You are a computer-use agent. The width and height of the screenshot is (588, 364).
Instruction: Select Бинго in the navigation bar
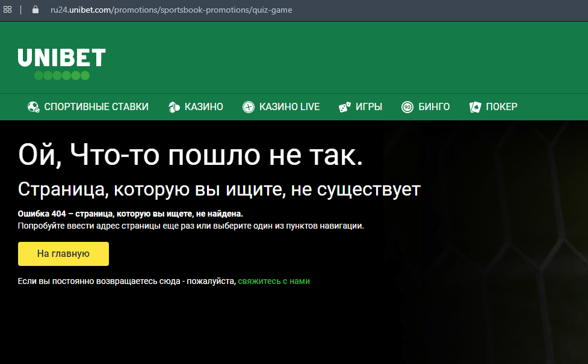pos(426,107)
